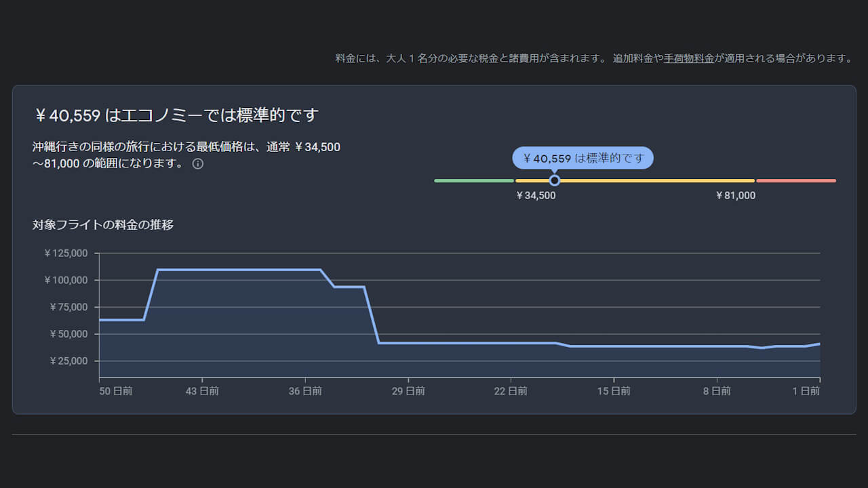Click the '1 日前' label on the chart axis

tap(806, 391)
